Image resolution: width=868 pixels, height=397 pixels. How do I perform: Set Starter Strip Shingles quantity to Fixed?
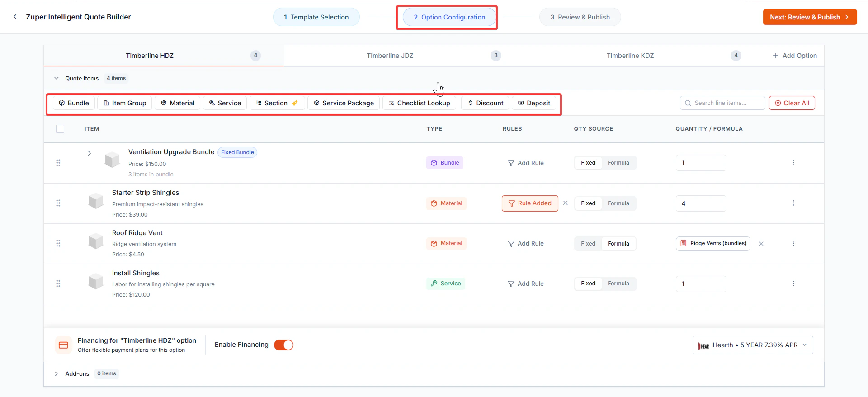[x=588, y=203]
